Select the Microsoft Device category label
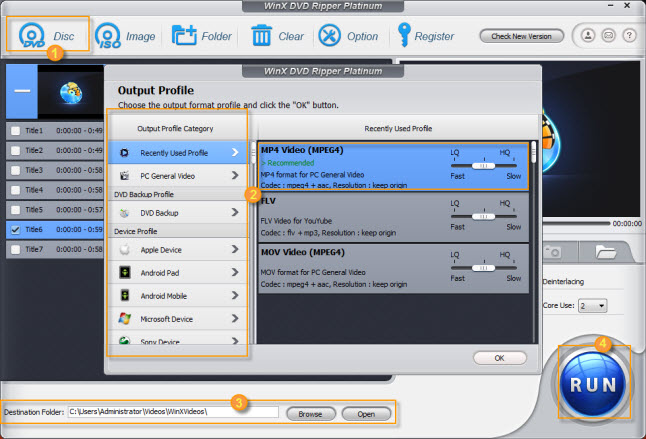This screenshot has width=646, height=439. tap(166, 319)
